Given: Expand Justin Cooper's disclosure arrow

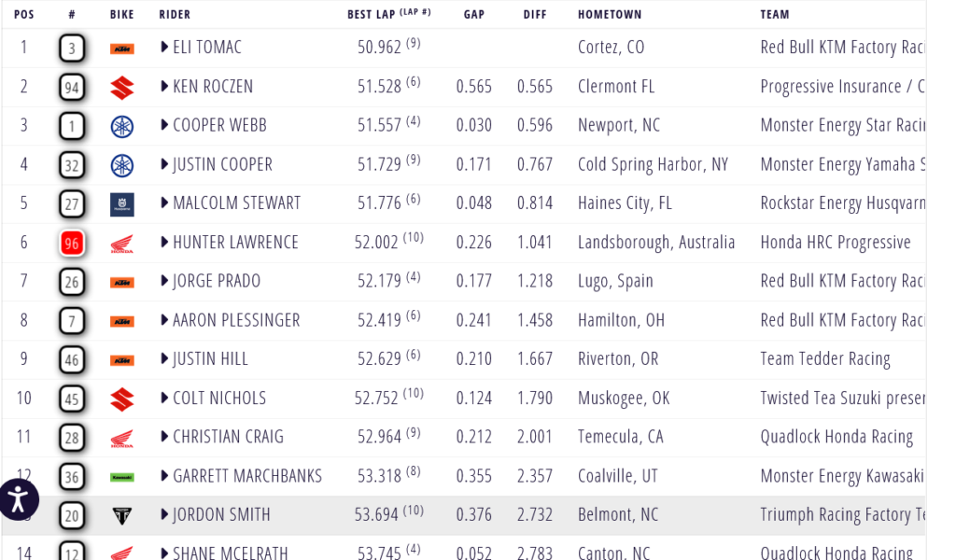Looking at the screenshot, I should click(165, 164).
